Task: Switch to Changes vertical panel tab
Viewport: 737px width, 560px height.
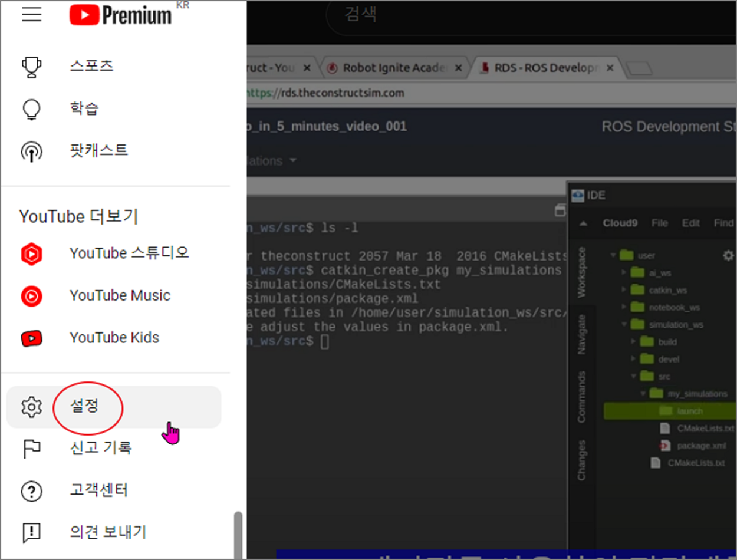Action: (582, 460)
